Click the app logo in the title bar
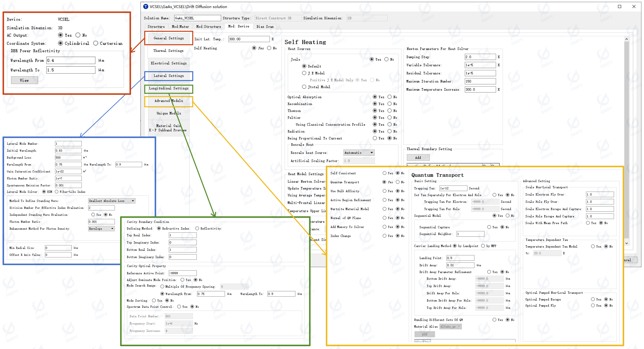Screen dimensions: 644x349 146,7
